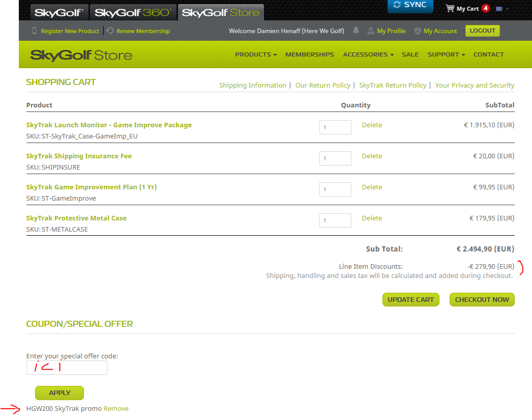Click the Renew Membership circular arrow icon
The image size is (532, 420).
110,31
